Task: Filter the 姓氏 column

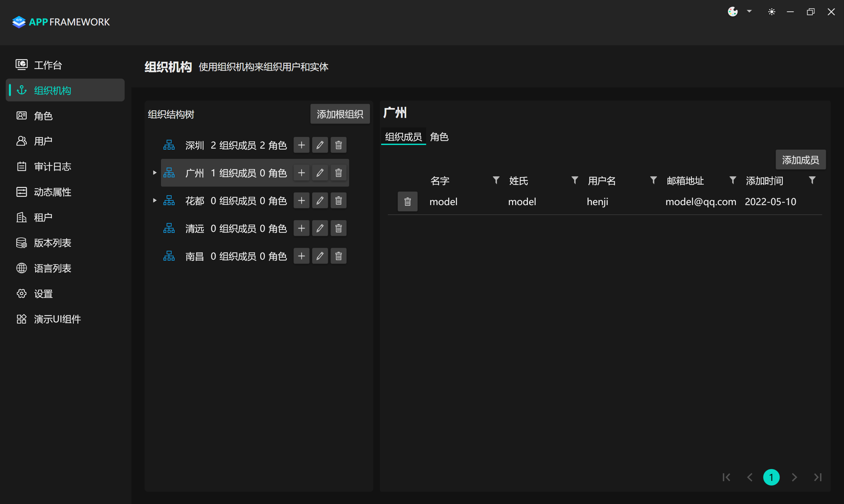Action: pyautogui.click(x=575, y=180)
